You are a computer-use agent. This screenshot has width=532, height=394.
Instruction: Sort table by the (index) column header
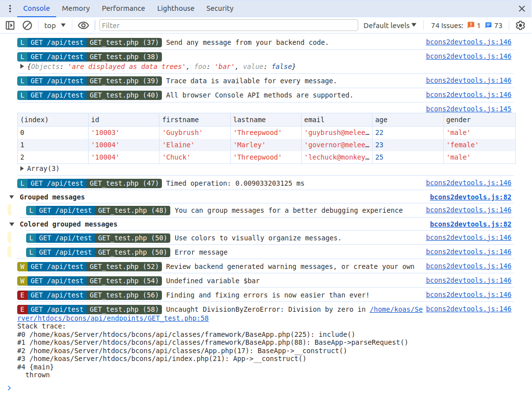(53, 120)
